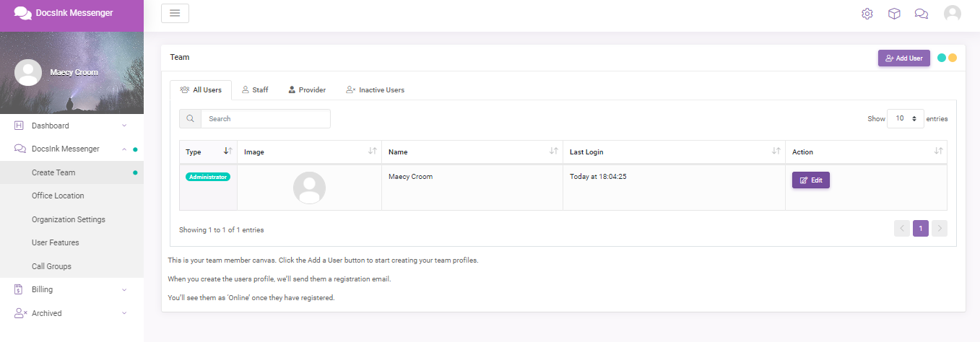The width and height of the screenshot is (980, 342).
Task: Click the Add User button
Action: coord(904,58)
